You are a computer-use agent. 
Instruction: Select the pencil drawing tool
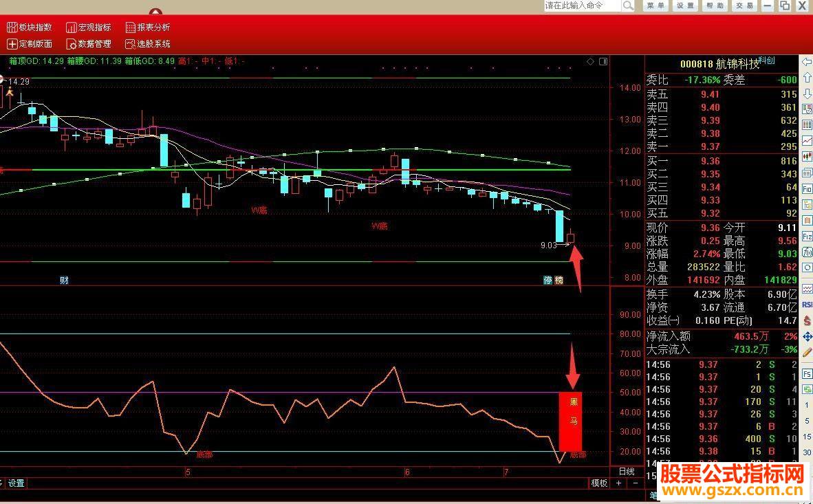(x=807, y=353)
